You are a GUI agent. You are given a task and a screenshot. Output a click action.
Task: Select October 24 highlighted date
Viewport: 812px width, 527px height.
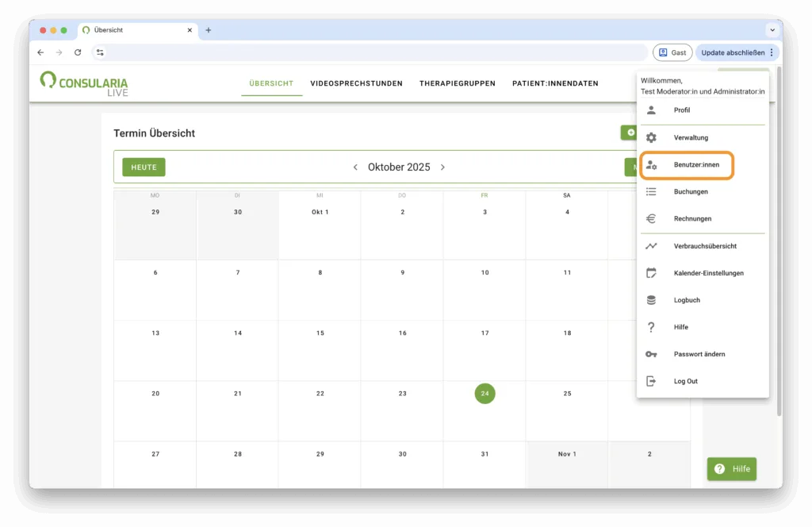[x=485, y=393]
